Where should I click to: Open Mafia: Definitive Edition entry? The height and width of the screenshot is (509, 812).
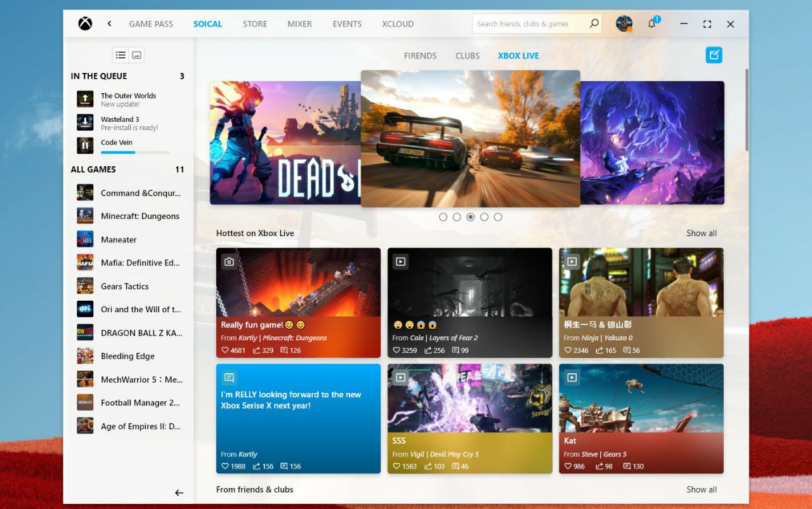(129, 263)
